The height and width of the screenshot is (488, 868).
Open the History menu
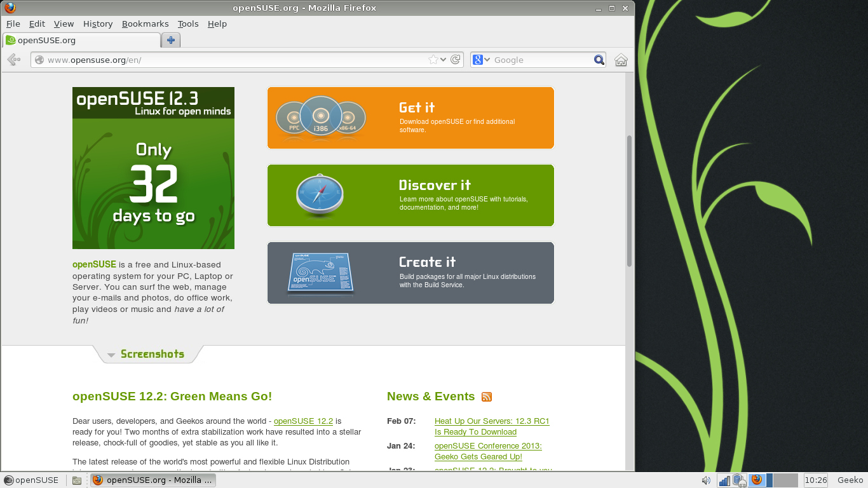coord(97,24)
